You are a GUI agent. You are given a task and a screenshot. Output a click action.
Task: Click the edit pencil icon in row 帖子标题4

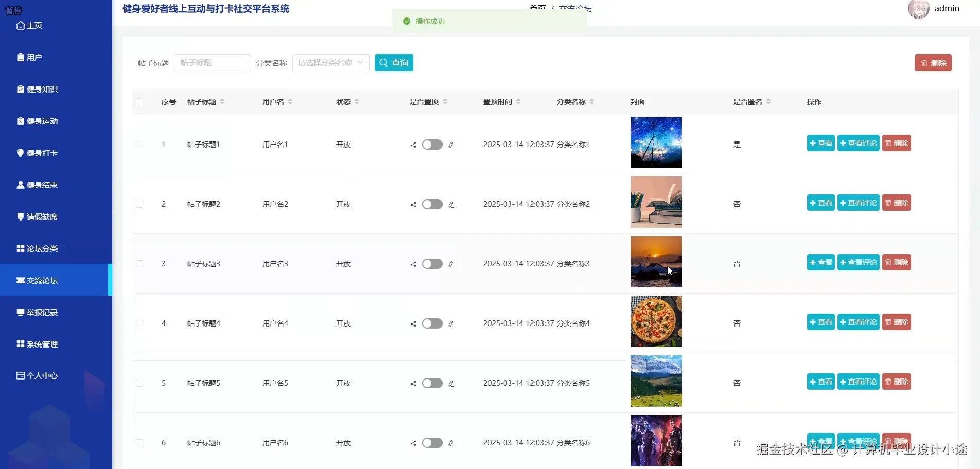pyautogui.click(x=451, y=324)
